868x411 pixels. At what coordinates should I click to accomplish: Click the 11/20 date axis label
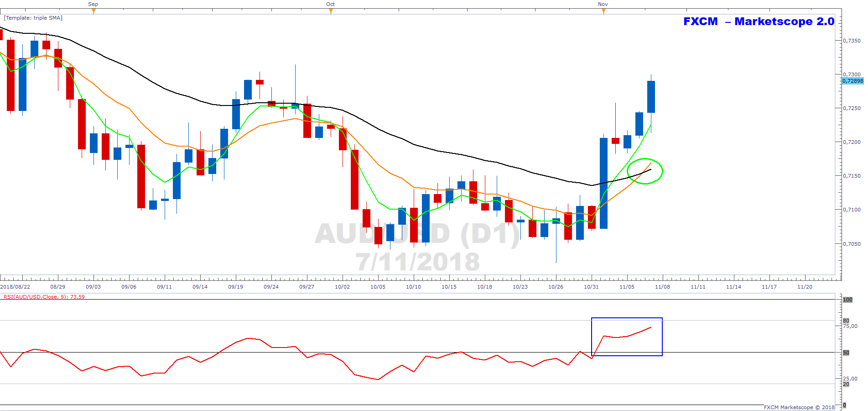click(805, 287)
